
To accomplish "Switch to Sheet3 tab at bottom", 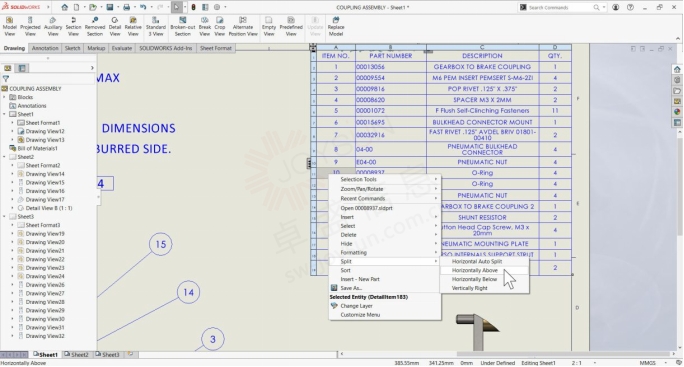I will tap(107, 355).
